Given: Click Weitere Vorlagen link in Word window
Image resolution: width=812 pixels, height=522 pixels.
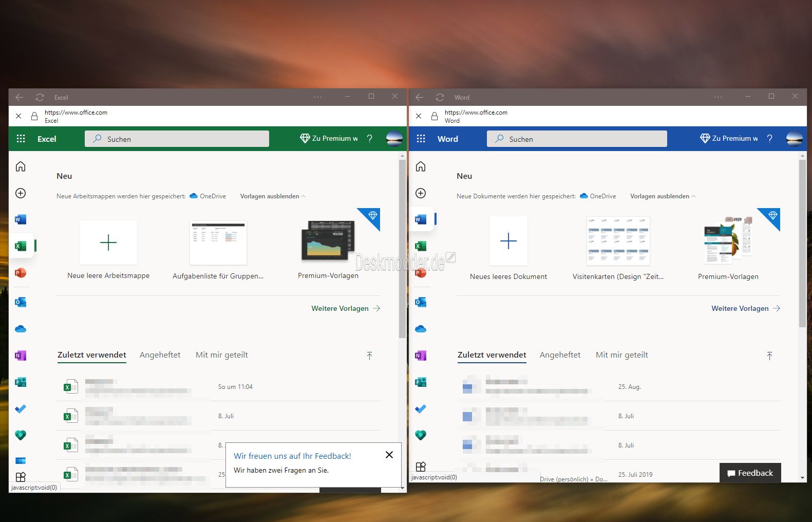Looking at the screenshot, I should [x=746, y=308].
